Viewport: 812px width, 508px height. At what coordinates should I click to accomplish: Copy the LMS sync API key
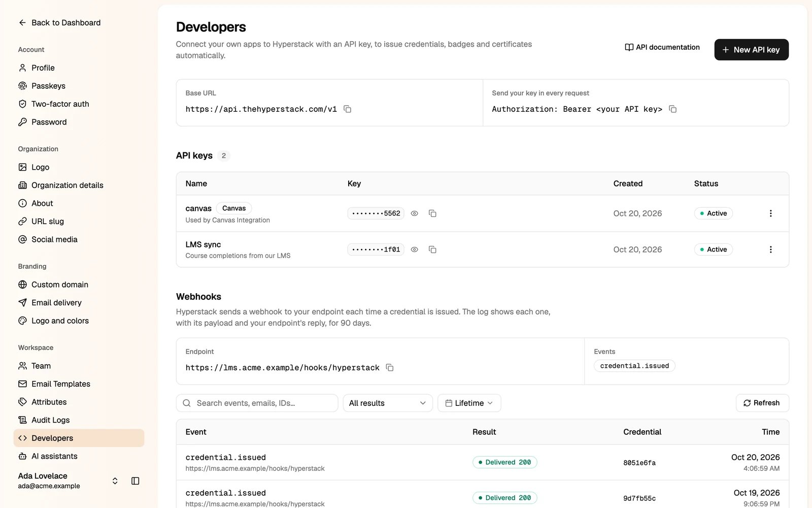(x=432, y=249)
